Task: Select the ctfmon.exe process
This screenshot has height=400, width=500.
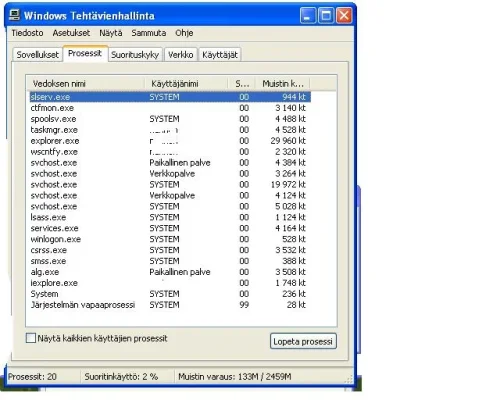Action: (x=170, y=108)
